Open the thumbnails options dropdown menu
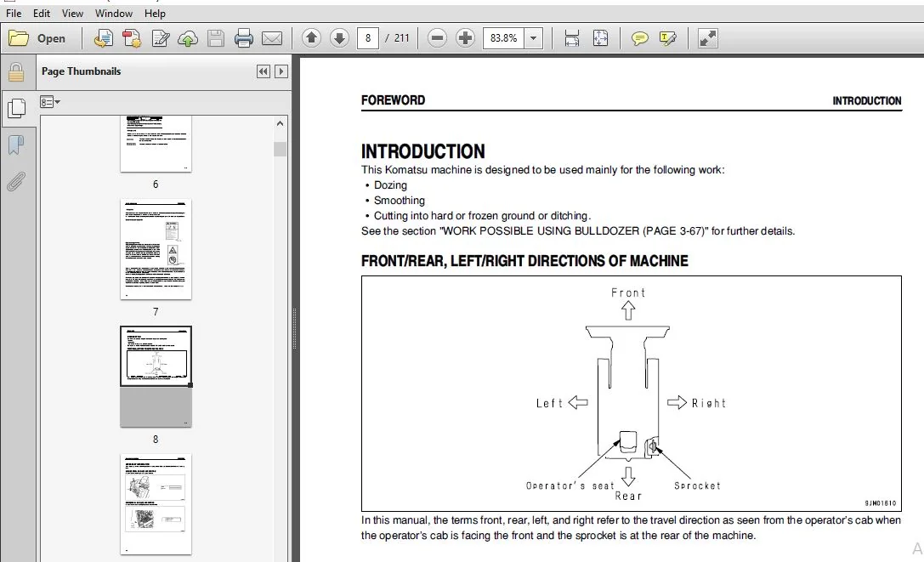This screenshot has width=924, height=562. [50, 102]
